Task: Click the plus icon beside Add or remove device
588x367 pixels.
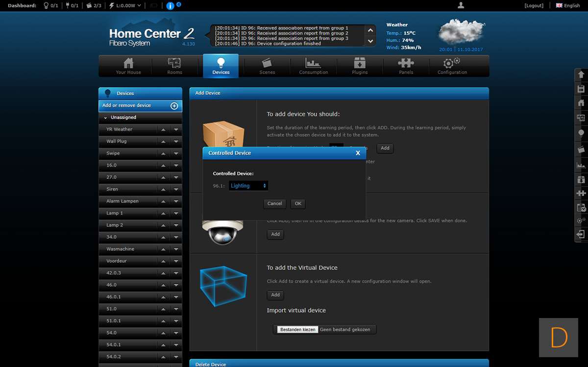Action: (x=174, y=106)
